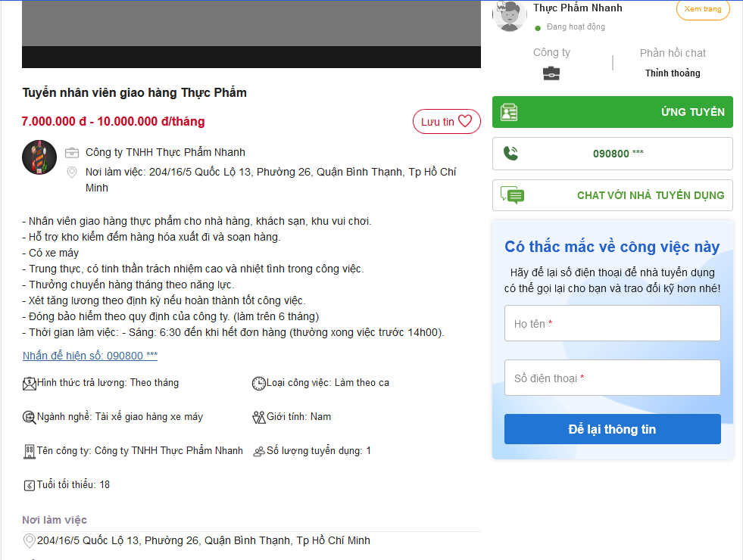Save the job with Lưu tin button
This screenshot has width=743, height=560.
click(x=446, y=121)
